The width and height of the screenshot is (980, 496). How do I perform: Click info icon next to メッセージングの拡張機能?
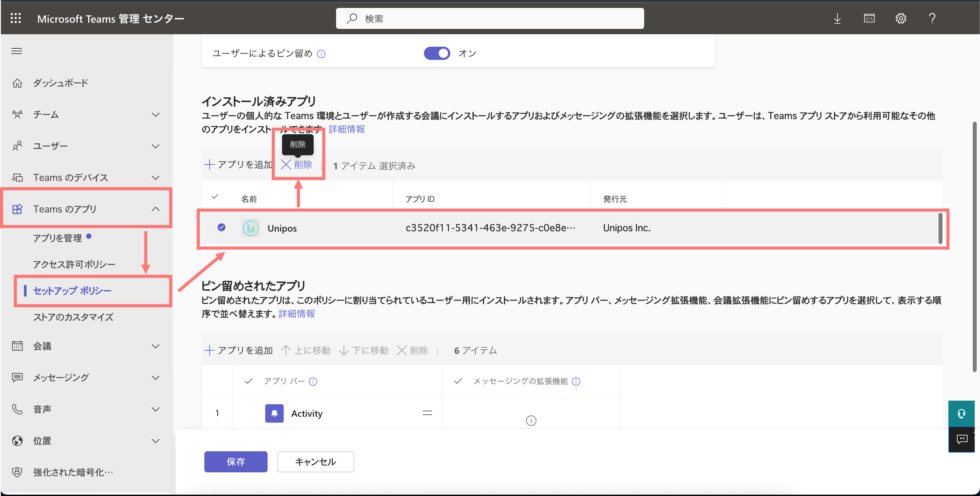tap(576, 381)
